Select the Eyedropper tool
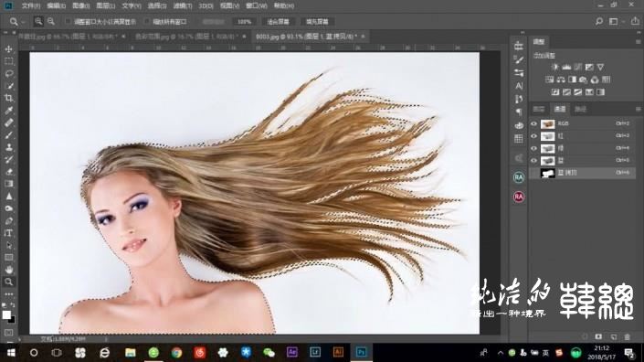Screen dimensions: 644x362 [8, 110]
